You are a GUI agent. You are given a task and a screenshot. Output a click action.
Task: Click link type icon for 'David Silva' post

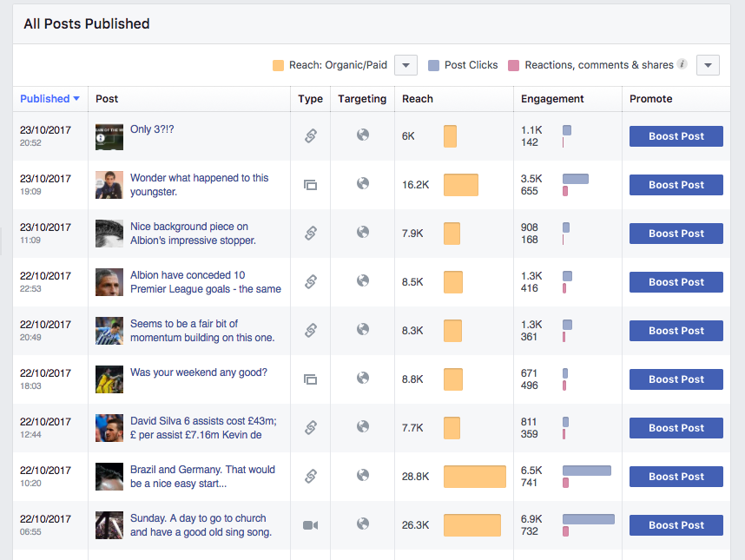pyautogui.click(x=311, y=427)
